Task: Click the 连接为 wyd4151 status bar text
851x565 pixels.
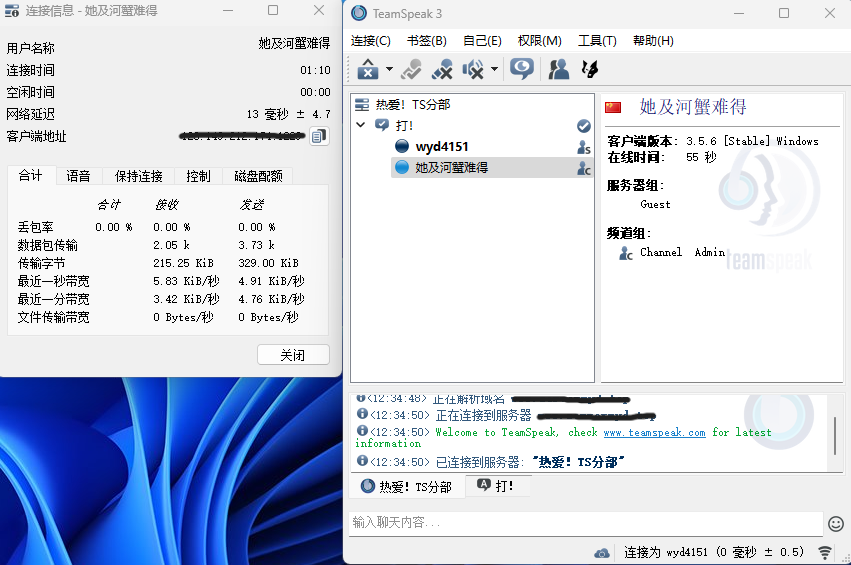Action: 714,553
